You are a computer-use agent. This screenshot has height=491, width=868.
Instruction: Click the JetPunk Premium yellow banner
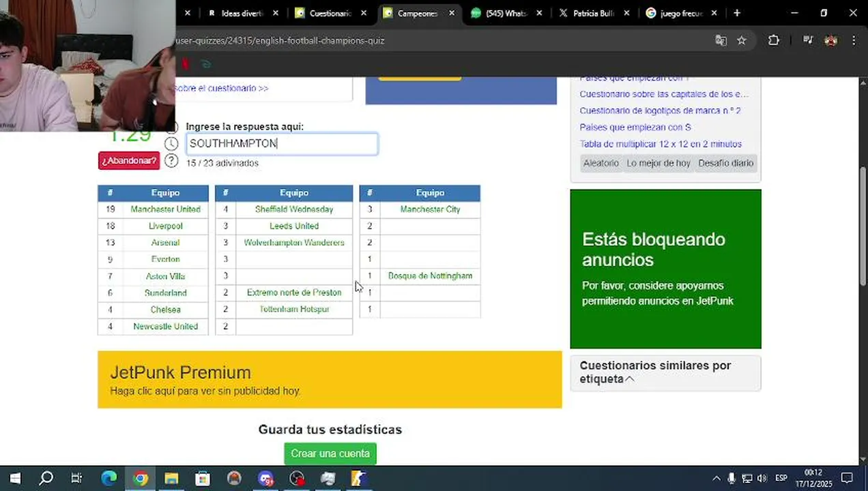330,380
